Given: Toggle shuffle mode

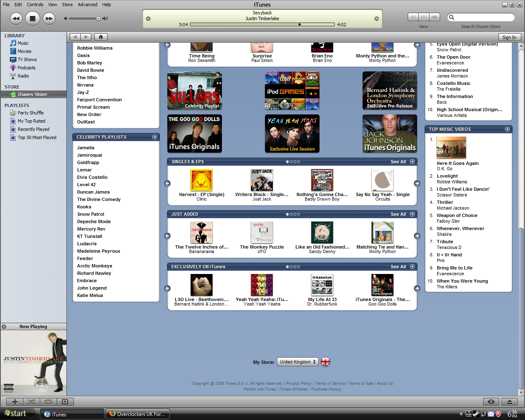Looking at the screenshot, I should pos(31,402).
